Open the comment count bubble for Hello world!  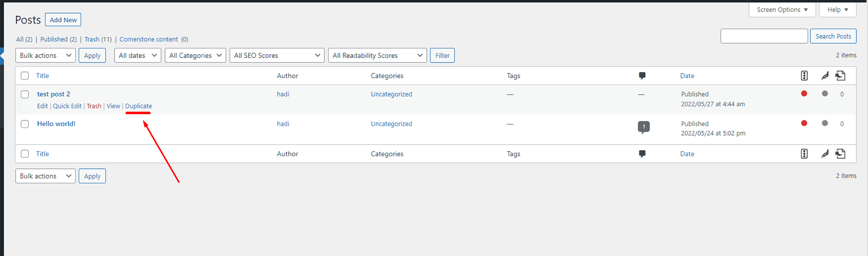tap(643, 127)
